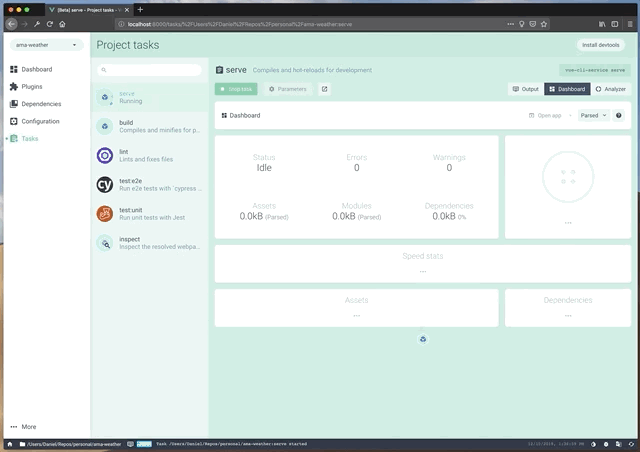
Task: Open the Parsed size mode dropdown
Action: pos(593,116)
